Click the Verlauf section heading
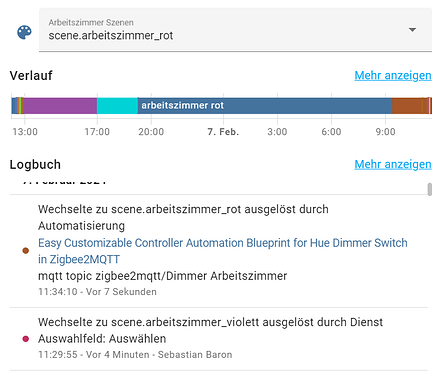 tap(31, 75)
